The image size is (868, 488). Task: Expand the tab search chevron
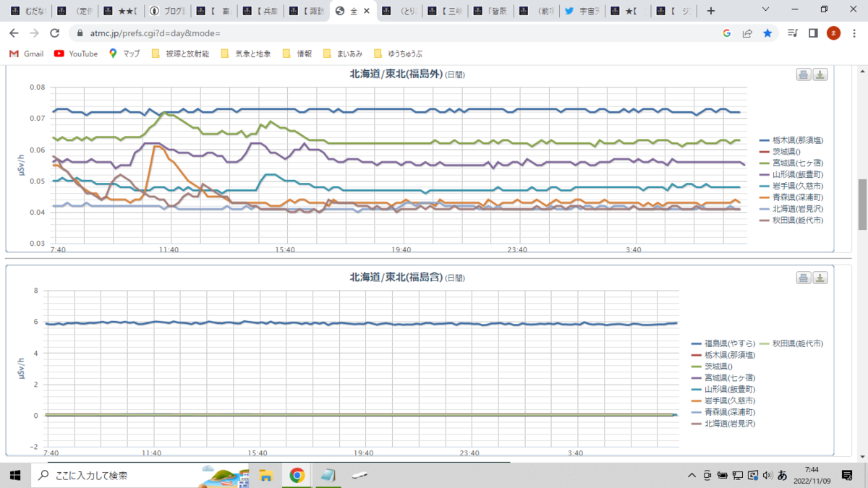[x=767, y=10]
